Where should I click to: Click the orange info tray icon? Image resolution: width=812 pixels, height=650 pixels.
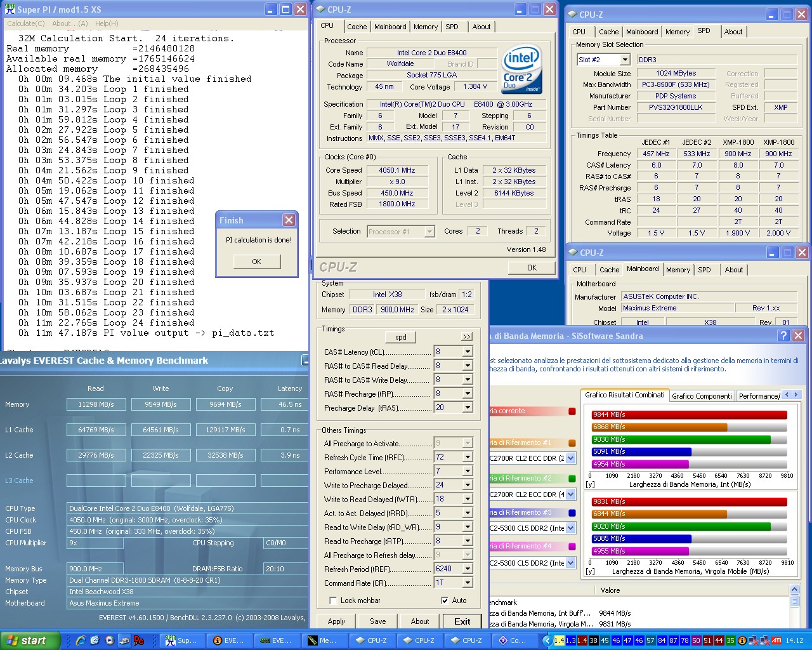tap(742, 640)
